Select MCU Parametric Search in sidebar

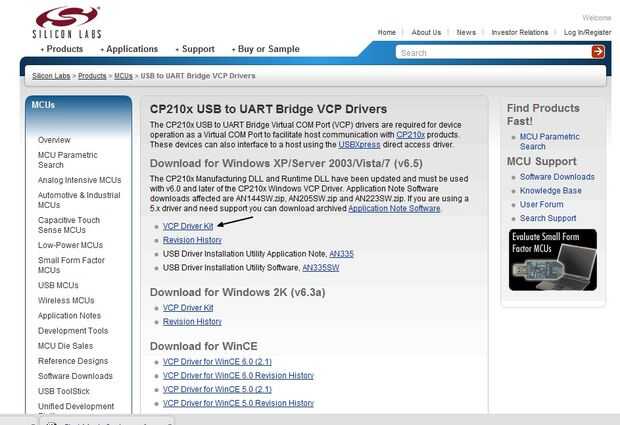click(68, 160)
